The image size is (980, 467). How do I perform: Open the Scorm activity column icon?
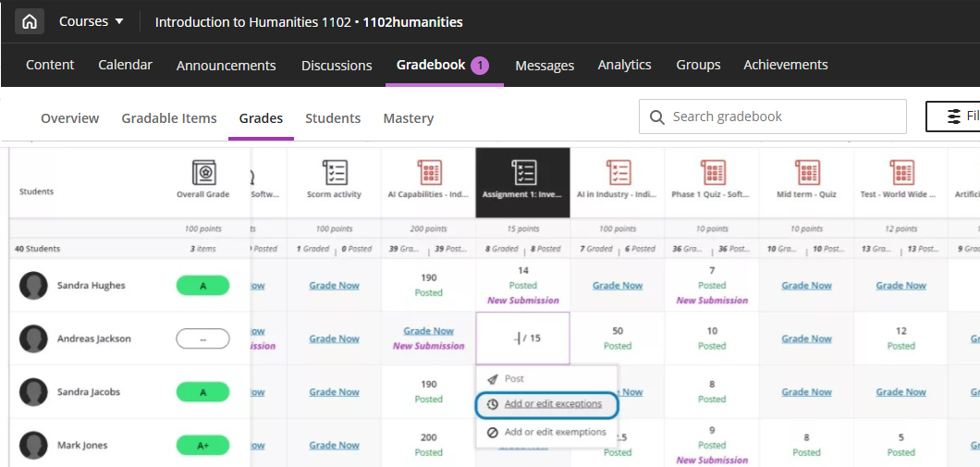point(335,173)
